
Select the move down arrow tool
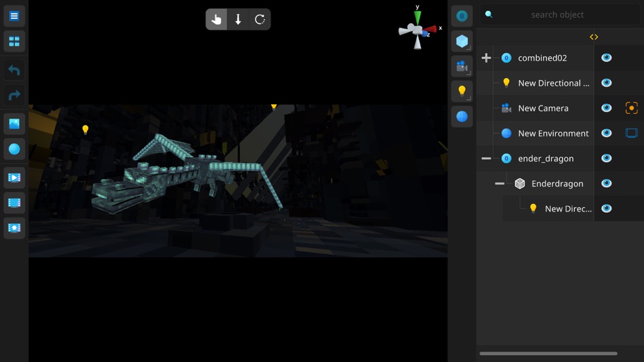238,19
